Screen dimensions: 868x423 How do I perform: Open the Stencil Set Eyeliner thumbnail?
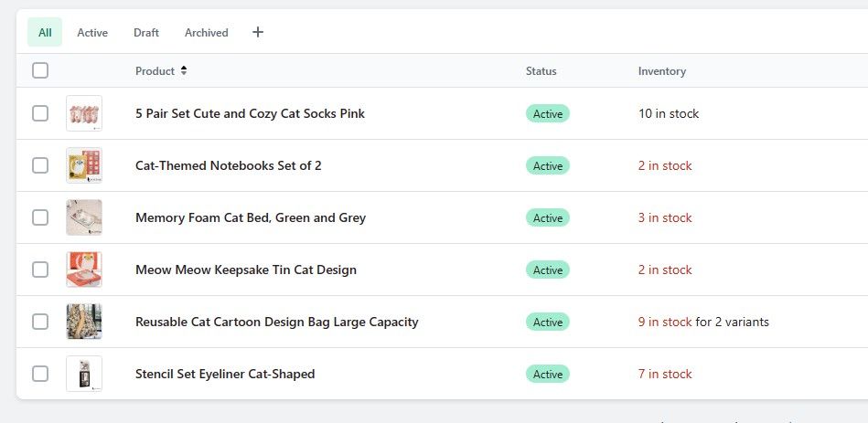[x=84, y=374]
